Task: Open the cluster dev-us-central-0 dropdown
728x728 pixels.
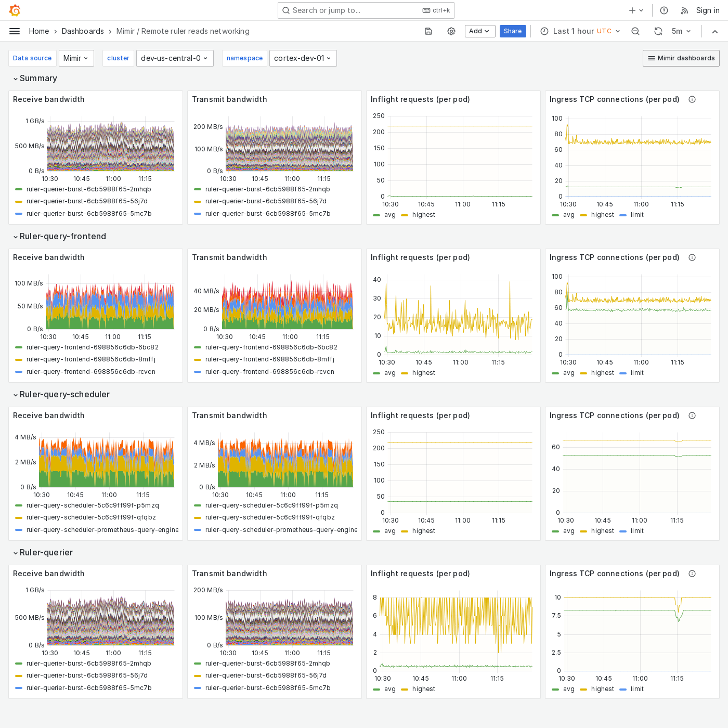Action: [x=175, y=58]
